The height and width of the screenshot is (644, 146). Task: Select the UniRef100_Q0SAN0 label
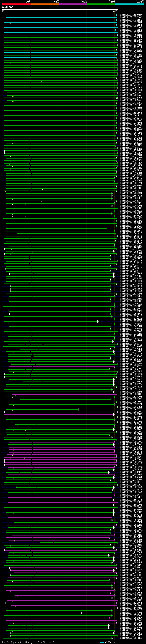point(131,414)
